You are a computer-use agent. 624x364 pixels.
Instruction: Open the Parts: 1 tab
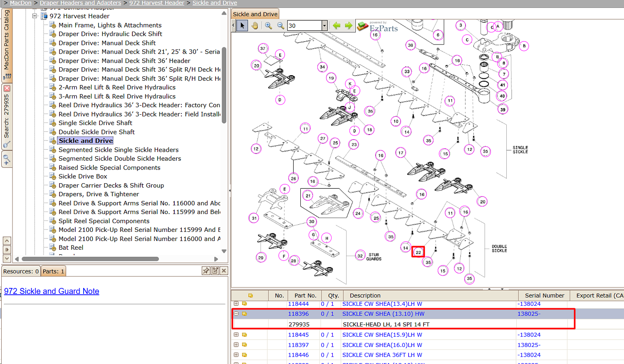click(53, 271)
